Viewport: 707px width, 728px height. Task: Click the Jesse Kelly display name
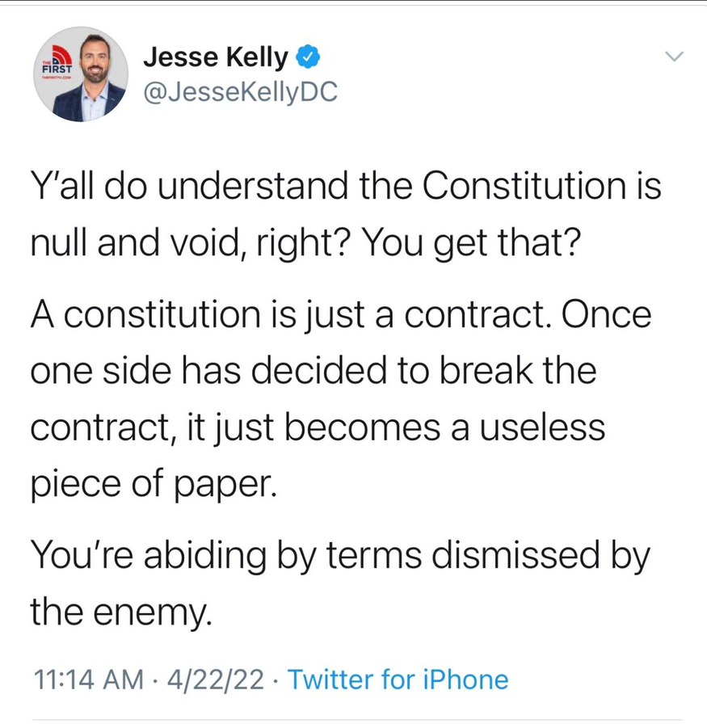[x=215, y=57]
